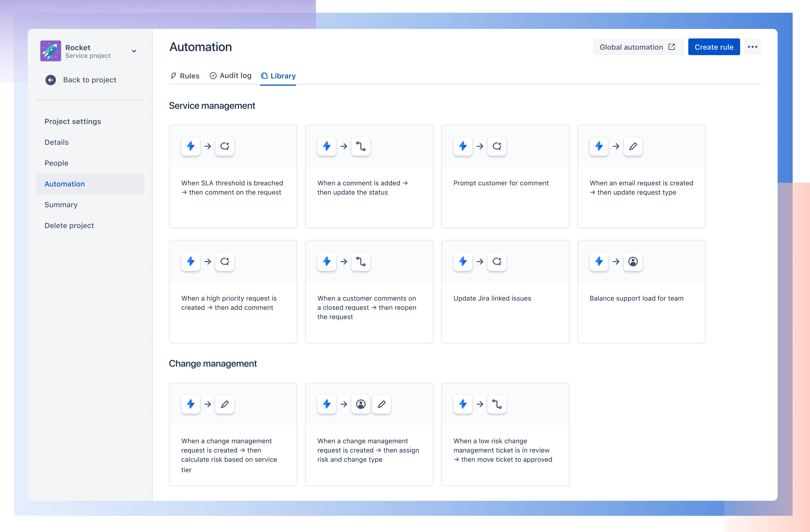Image resolution: width=810 pixels, height=532 pixels.
Task: Expand the three-dot overflow menu
Action: pos(752,47)
